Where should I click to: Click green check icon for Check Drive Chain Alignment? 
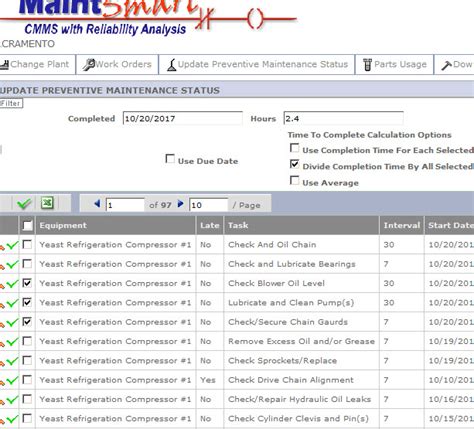(x=13, y=381)
